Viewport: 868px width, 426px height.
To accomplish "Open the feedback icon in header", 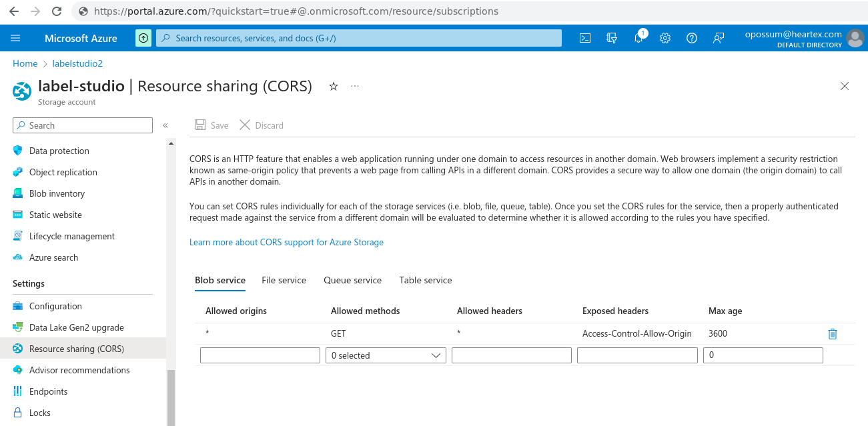I will 719,38.
